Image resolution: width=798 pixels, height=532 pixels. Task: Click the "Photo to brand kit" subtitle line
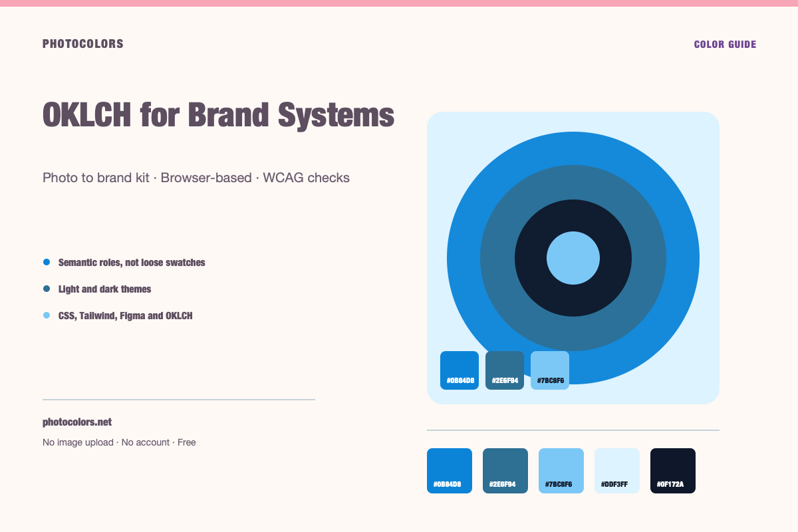point(196,178)
